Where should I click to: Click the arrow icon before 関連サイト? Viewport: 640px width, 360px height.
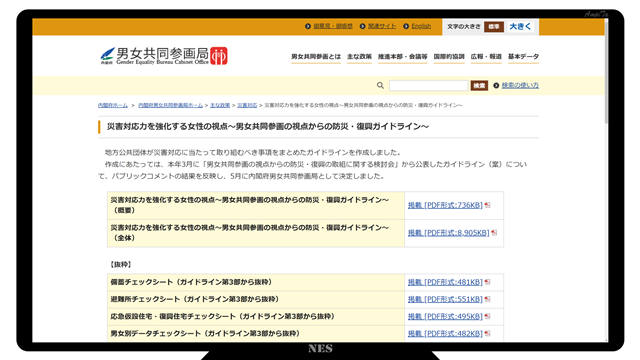[362, 26]
